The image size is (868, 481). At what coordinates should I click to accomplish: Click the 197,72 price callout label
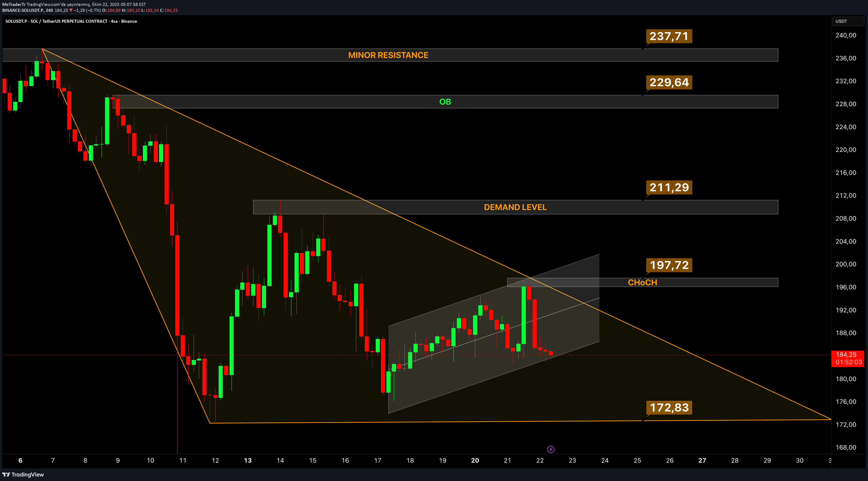coord(669,265)
